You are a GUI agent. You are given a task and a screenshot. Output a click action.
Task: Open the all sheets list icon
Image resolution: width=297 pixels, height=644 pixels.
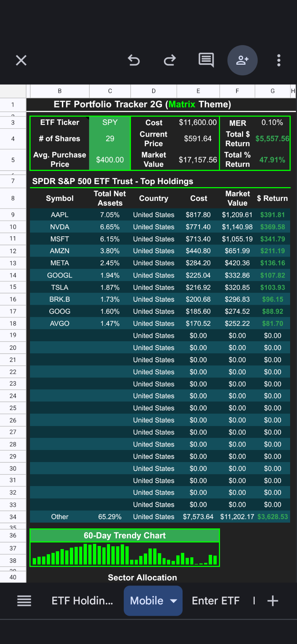pos(24,601)
